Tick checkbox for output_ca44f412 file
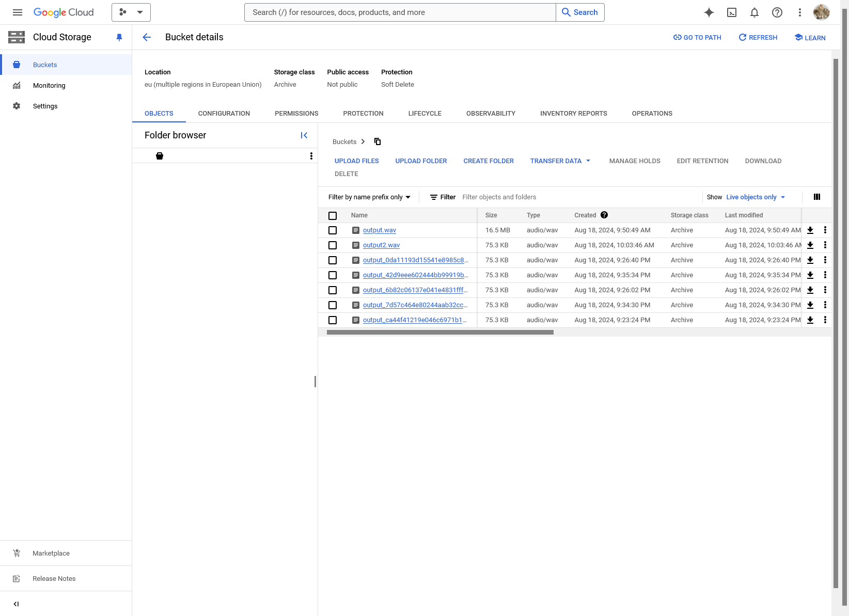 pyautogui.click(x=333, y=320)
